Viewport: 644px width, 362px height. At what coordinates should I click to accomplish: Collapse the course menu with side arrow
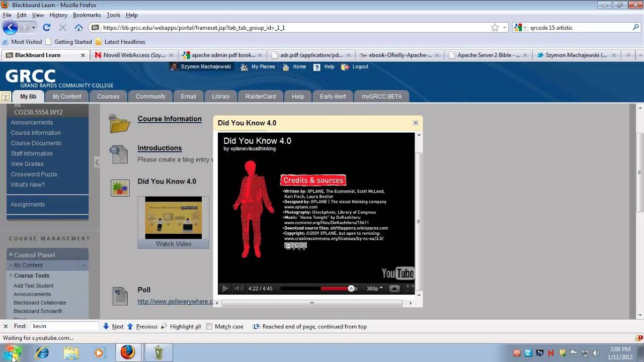click(x=97, y=162)
